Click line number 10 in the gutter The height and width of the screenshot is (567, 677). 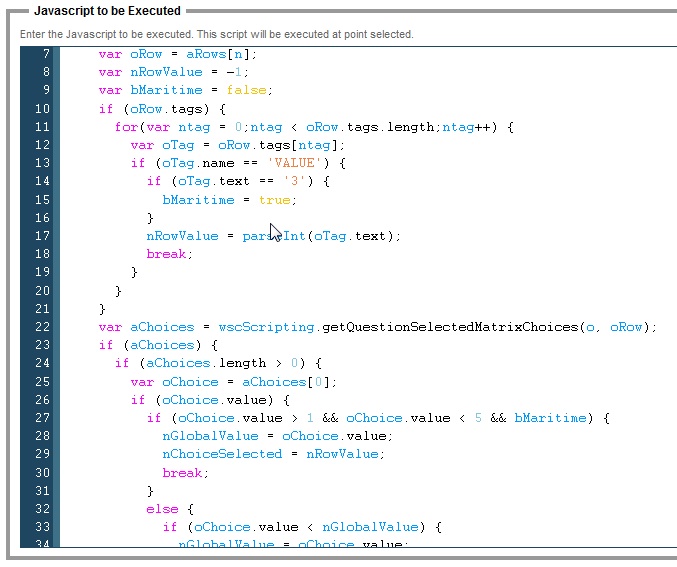(x=42, y=109)
